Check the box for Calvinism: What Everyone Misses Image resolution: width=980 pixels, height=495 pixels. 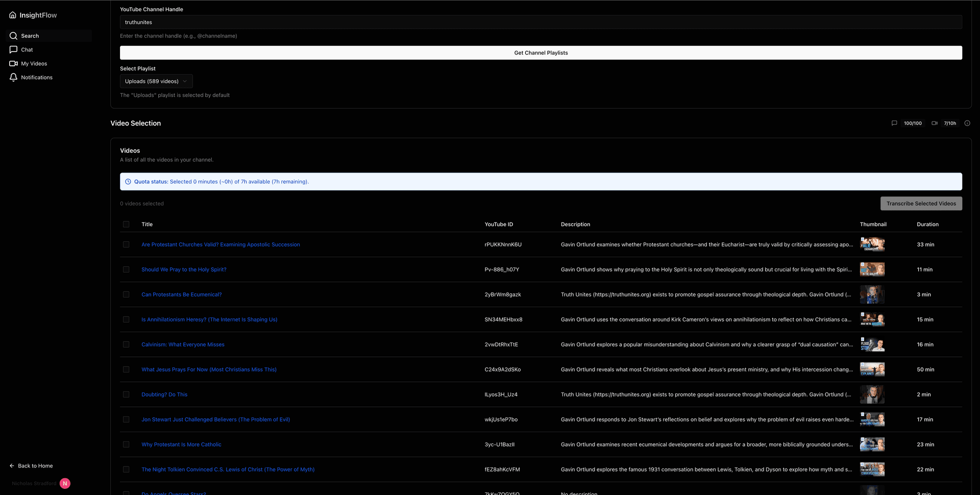[126, 344]
